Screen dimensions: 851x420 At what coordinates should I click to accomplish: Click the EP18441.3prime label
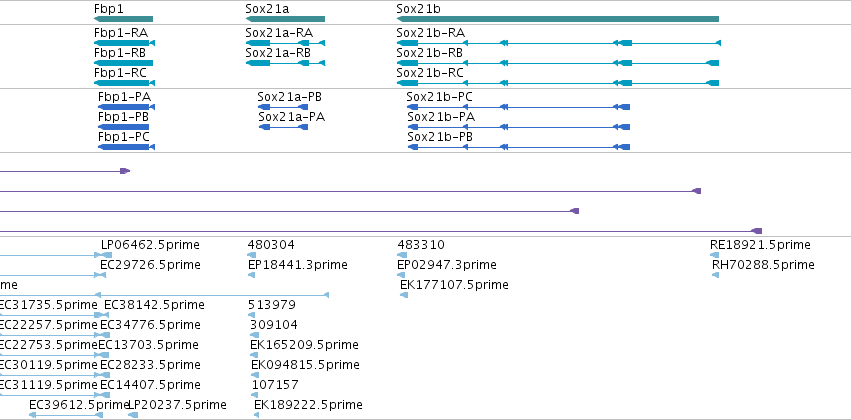(x=297, y=265)
